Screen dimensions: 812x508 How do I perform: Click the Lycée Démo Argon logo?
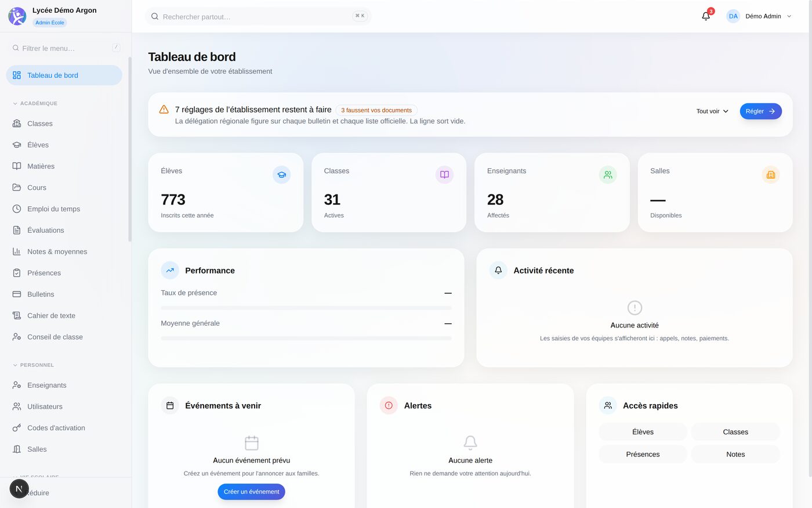(x=17, y=16)
